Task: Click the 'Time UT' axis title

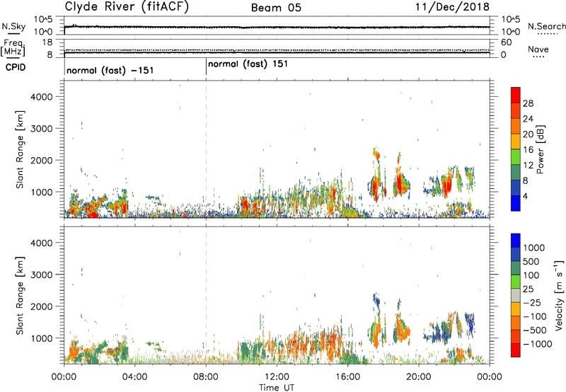Action: [277, 388]
